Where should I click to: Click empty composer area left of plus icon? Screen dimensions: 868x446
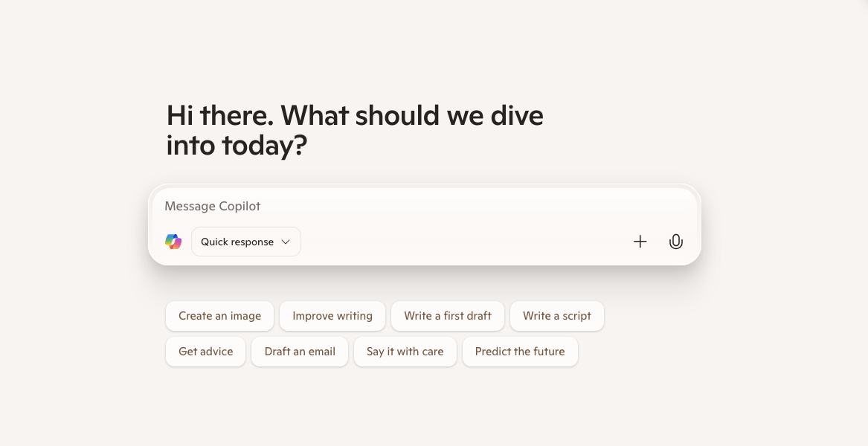465,242
